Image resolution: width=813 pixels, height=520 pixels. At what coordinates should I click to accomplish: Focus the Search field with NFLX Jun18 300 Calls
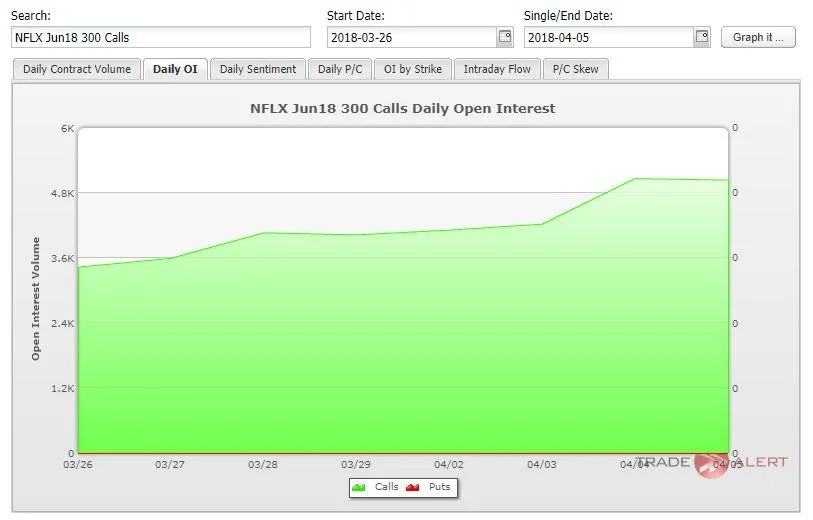pos(161,37)
